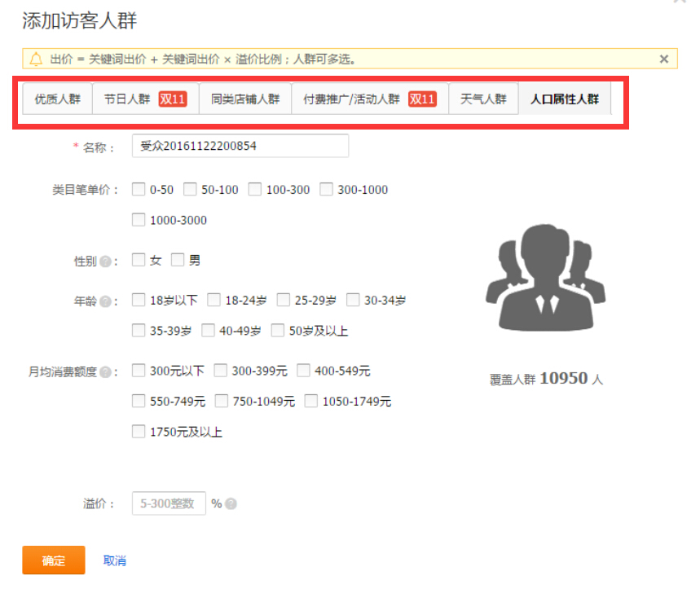Select the 人口属性人群 tab
The image size is (700, 602).
(x=565, y=99)
